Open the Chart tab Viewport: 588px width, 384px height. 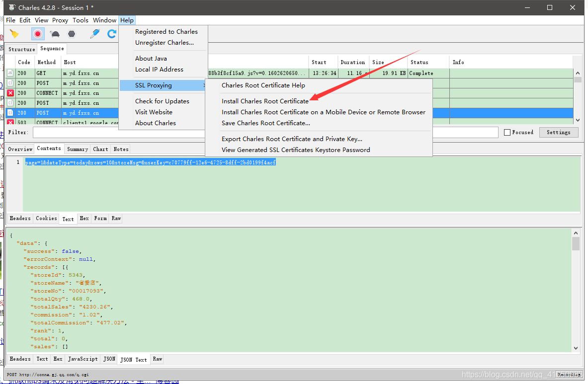point(100,149)
